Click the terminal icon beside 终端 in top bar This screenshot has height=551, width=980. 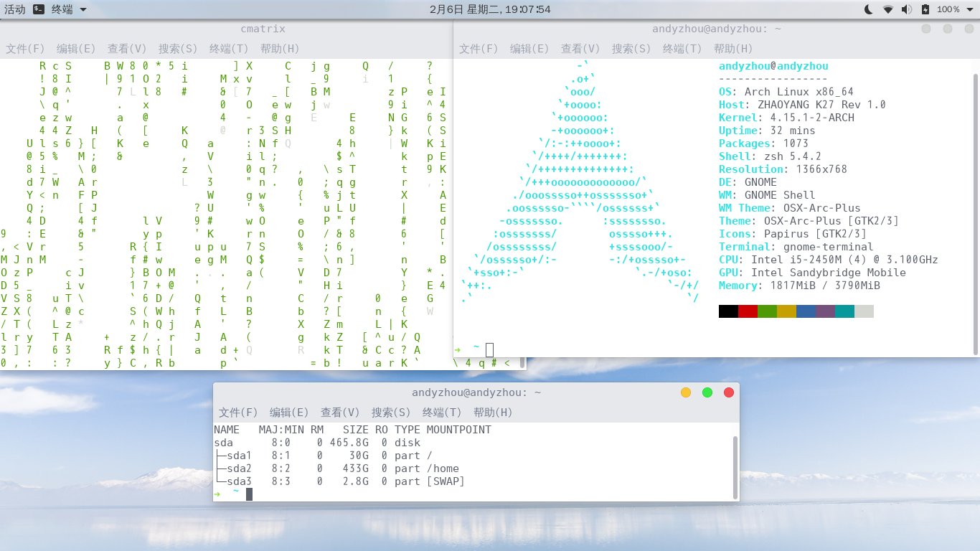[39, 9]
